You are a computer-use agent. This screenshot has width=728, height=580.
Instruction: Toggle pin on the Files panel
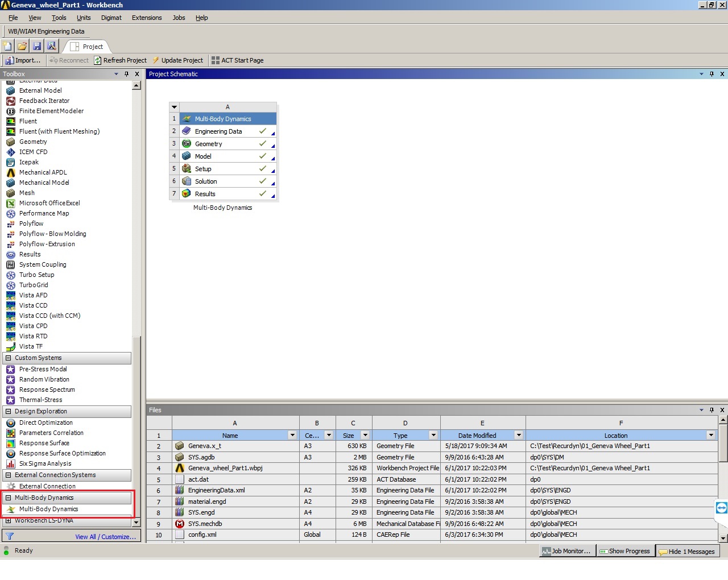(x=712, y=410)
